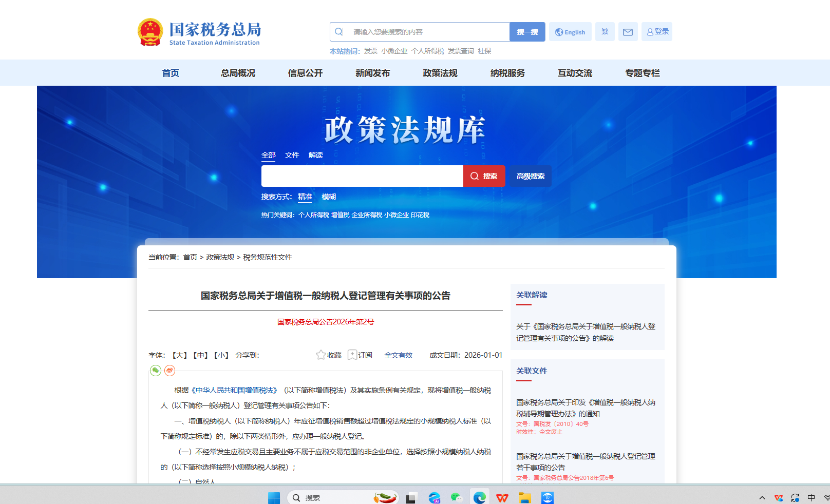This screenshot has width=830, height=504.
Task: Click the 收藏 star icon
Action: click(321, 355)
